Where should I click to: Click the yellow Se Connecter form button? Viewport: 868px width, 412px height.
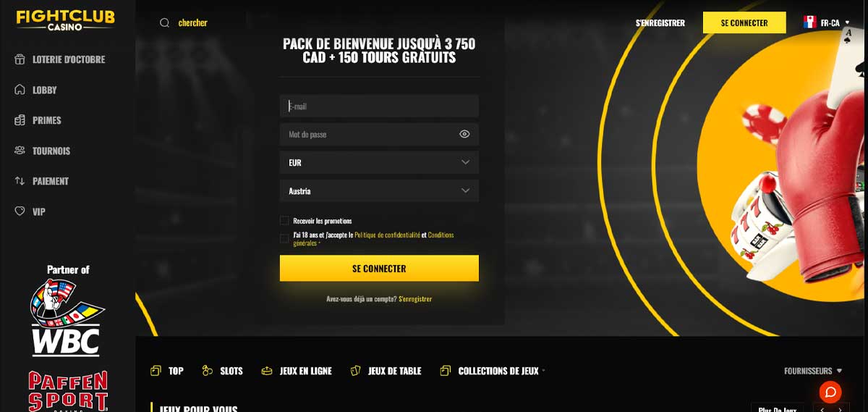click(379, 268)
